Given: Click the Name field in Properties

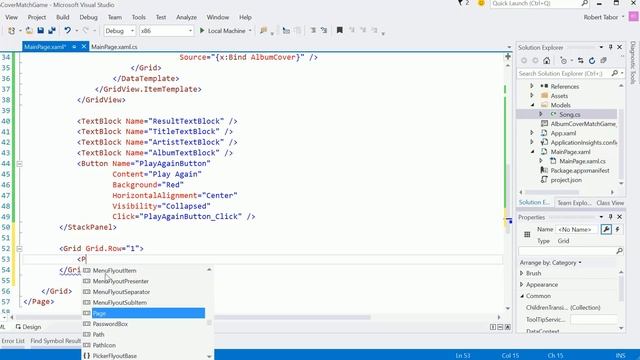Looking at the screenshot, I should pos(577,229).
